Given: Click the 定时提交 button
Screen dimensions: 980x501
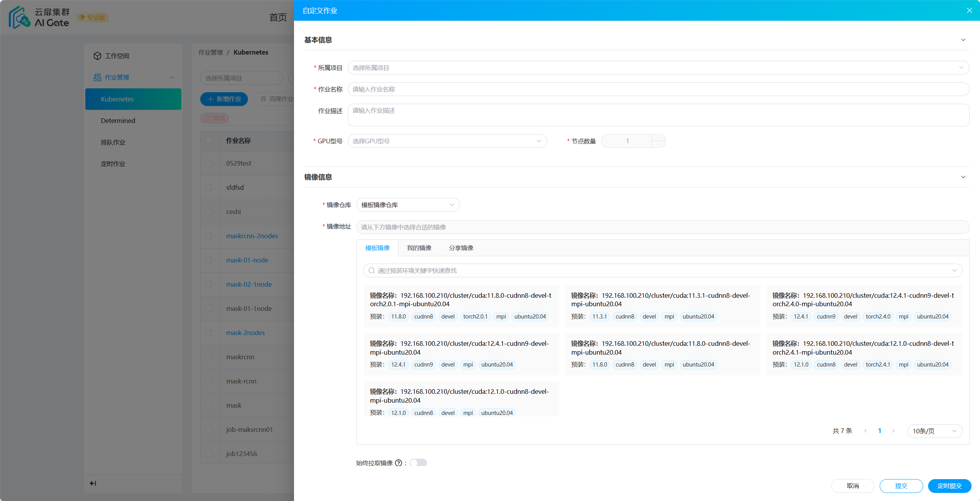Looking at the screenshot, I should (950, 486).
